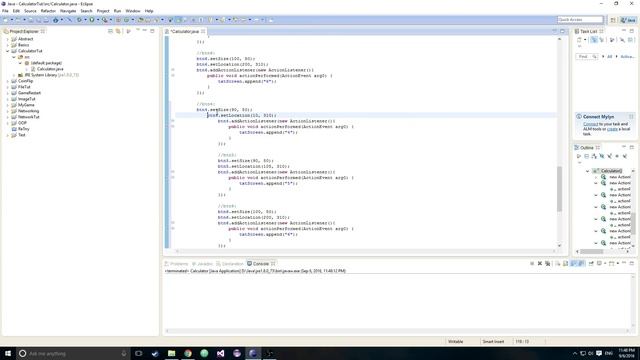This screenshot has width=640, height=360.
Task: Click the Open Perspective icon
Action: [x=613, y=20]
